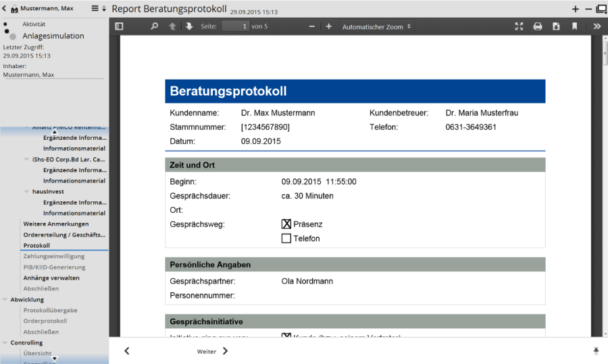Print the Beratungsprotokoll report
Image resolution: width=608 pixels, height=364 pixels.
[538, 27]
